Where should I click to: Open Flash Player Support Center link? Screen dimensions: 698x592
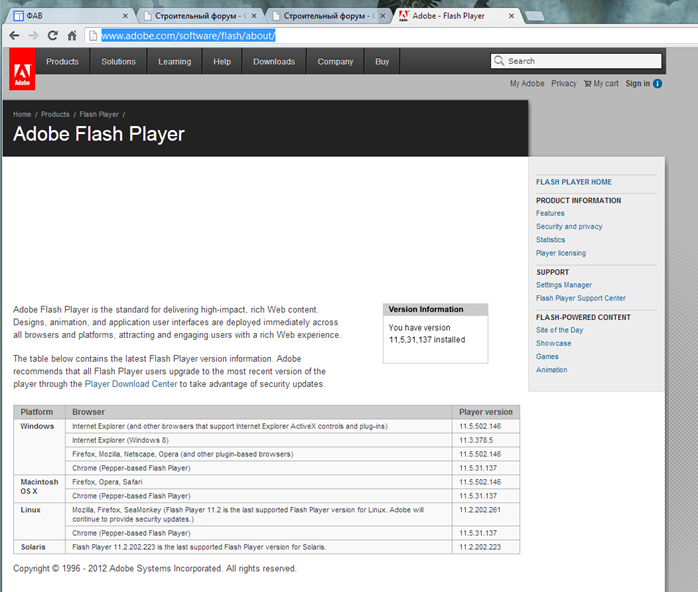tap(581, 298)
